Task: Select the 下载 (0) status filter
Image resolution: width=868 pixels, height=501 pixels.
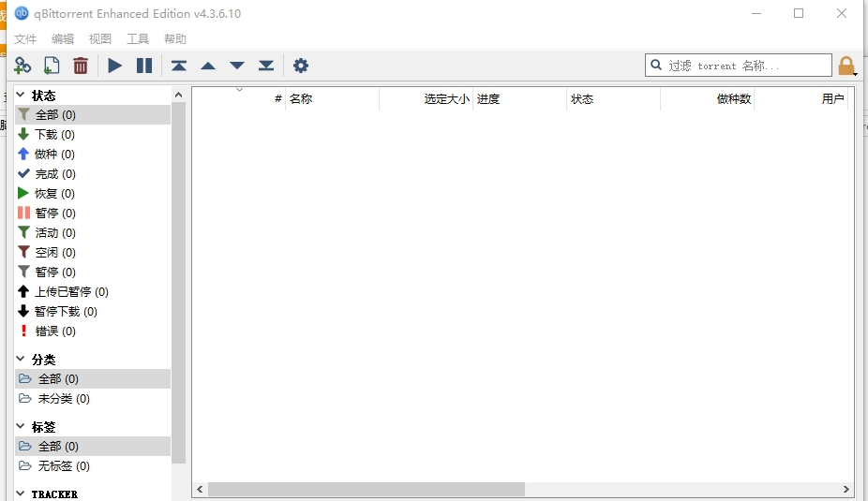Action: 54,135
